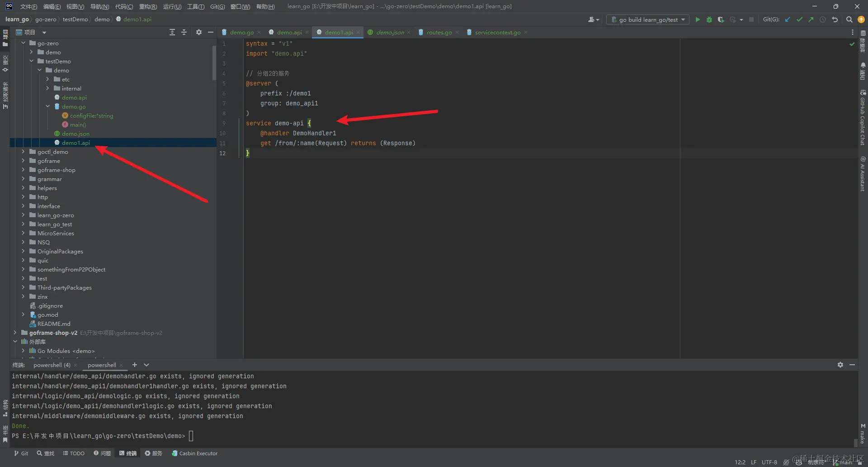Screen dimensions: 868x467
Task: Expand the MicroServices folder
Action: [23, 233]
